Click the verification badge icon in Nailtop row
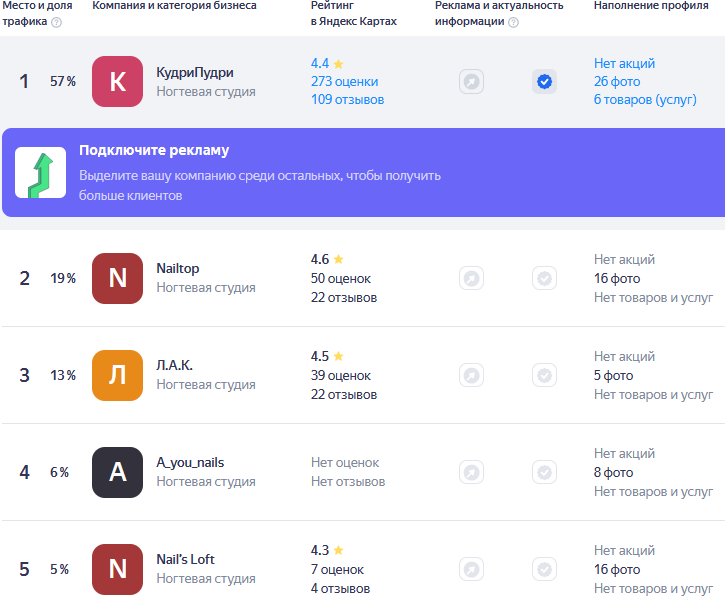 [x=544, y=278]
